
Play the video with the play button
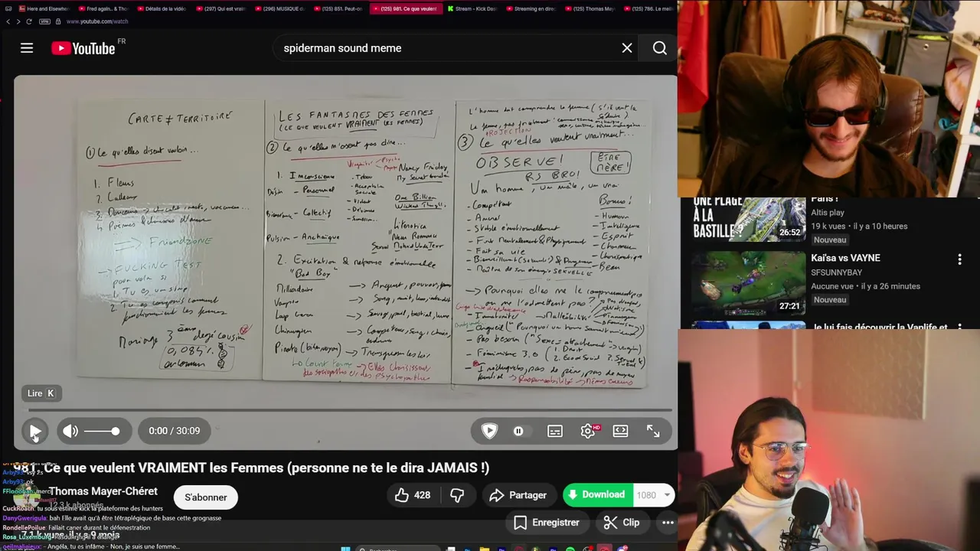point(34,431)
